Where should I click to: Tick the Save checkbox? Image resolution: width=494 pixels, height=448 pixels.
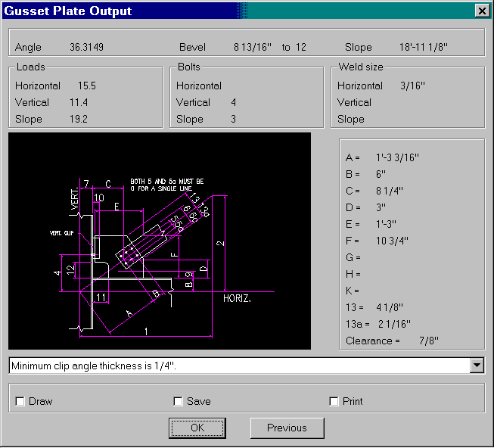pos(178,401)
